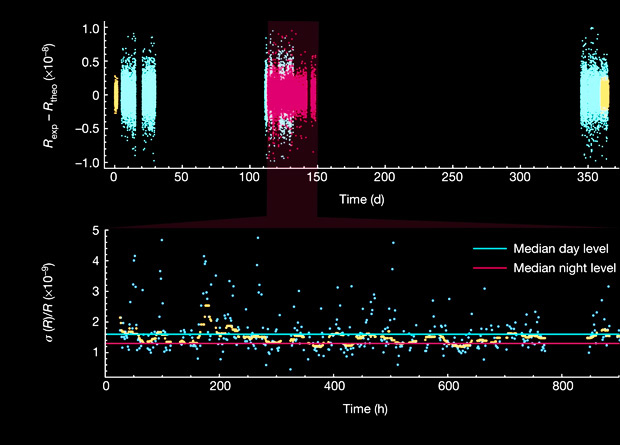This screenshot has width=620, height=445.
Task: Click the 5 tick on the bottom y-axis
Action: click(93, 231)
